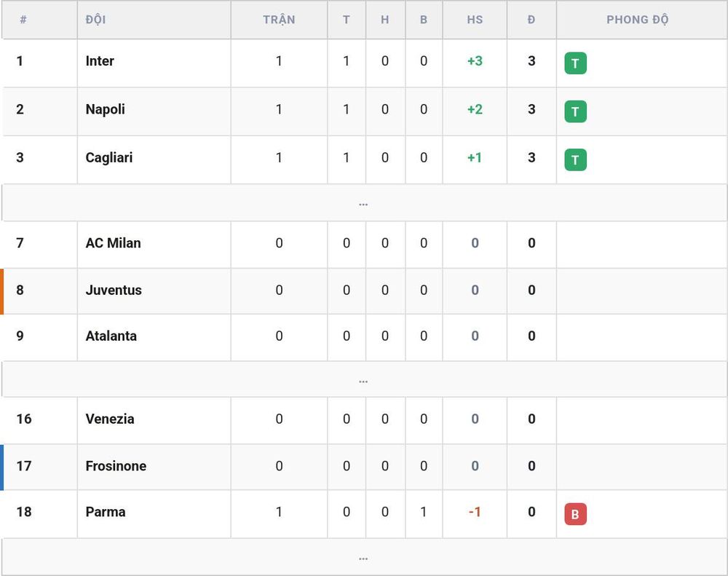Expand hidden rows below Cagliari
The image size is (728, 576).
point(363,203)
